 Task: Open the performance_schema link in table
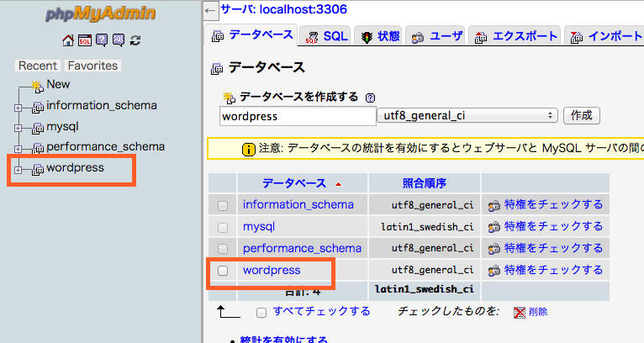302,248
